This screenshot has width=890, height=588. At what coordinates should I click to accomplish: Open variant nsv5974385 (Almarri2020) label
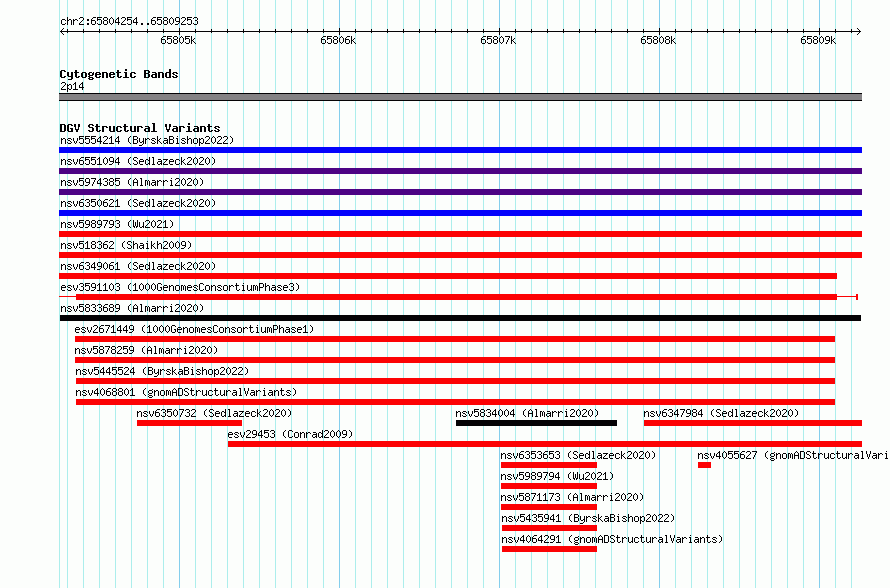(132, 182)
